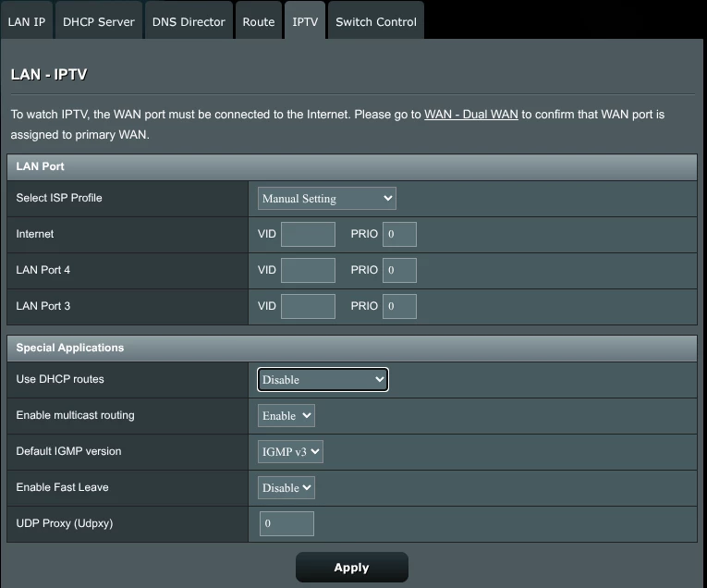Expand the Use DHCP routes dropdown
This screenshot has width=707, height=588.
pos(323,380)
